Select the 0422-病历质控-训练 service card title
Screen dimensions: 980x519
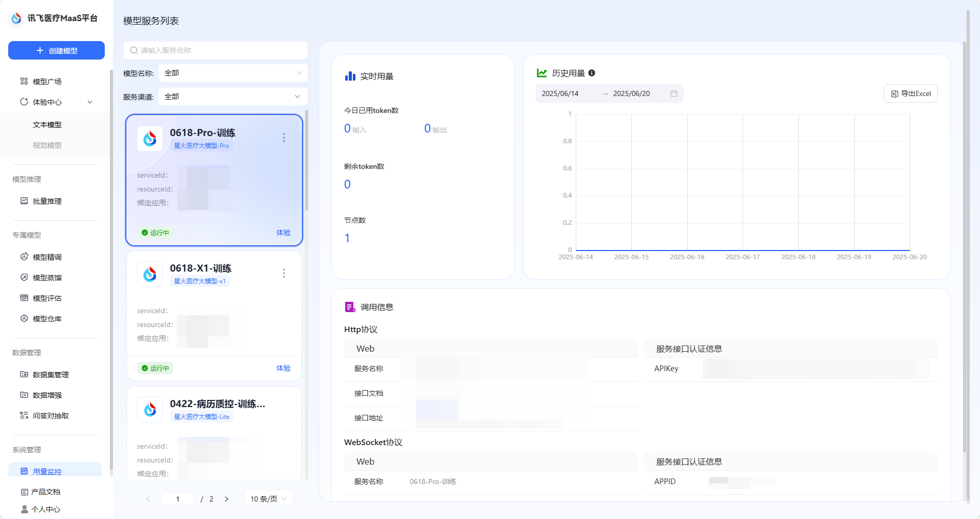tap(218, 403)
